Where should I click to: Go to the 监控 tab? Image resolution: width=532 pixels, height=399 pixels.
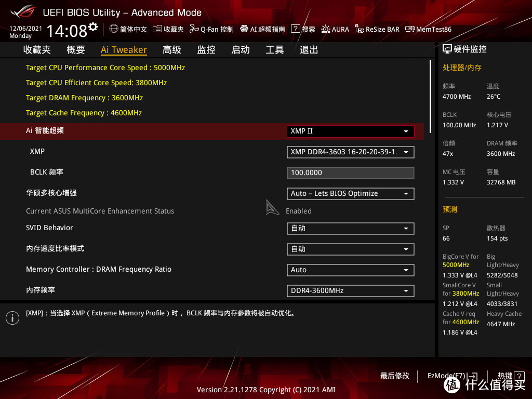point(206,50)
